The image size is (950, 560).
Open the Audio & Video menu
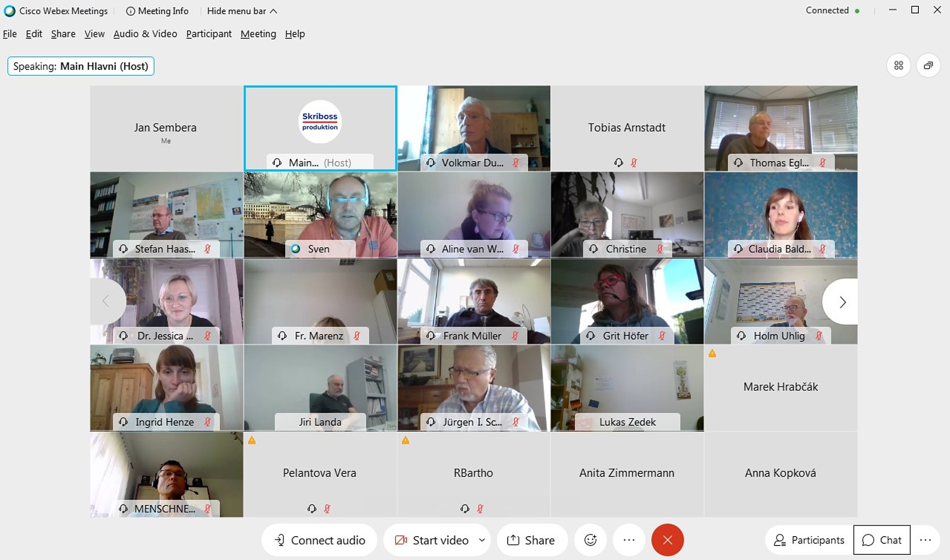[145, 34]
